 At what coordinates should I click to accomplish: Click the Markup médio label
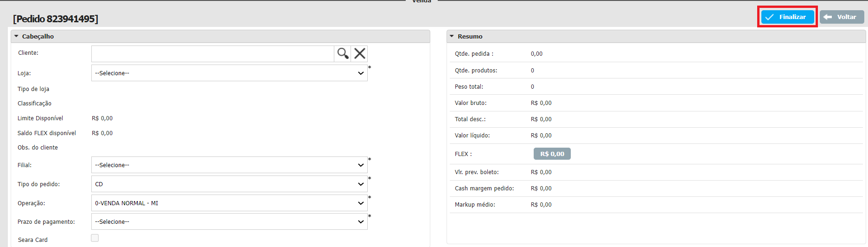click(x=475, y=205)
